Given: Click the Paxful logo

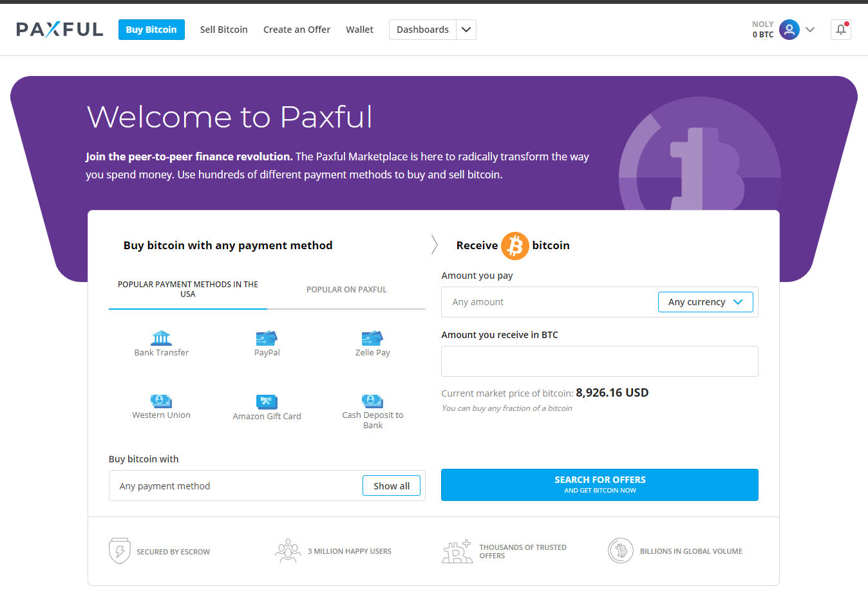Looking at the screenshot, I should tap(59, 30).
